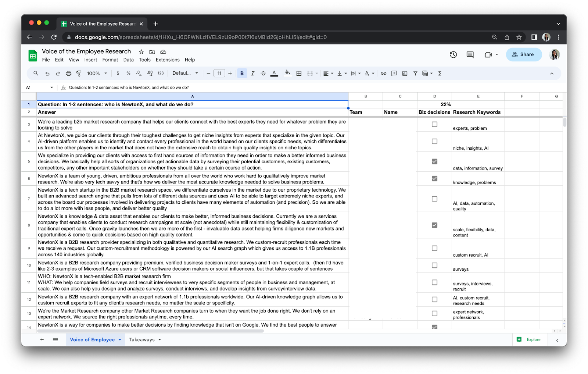Show all sheets list
Viewport: 588px width, 374px height.
click(55, 340)
